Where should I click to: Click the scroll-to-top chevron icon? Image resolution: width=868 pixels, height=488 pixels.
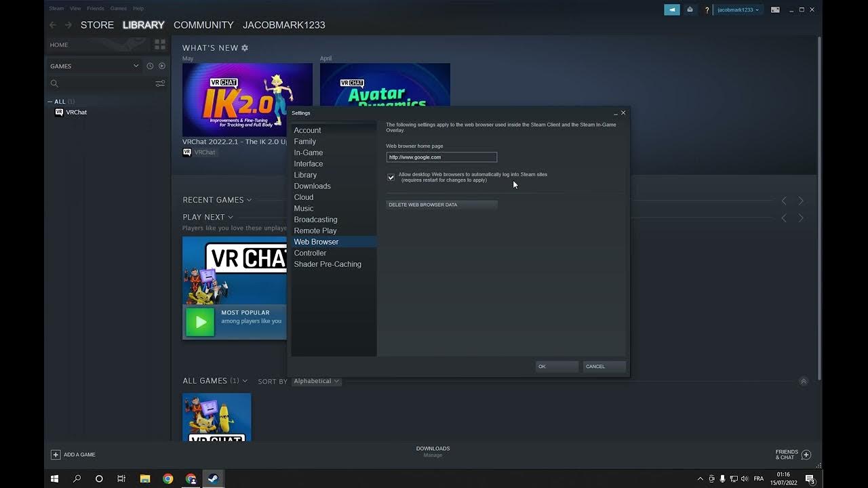(x=804, y=382)
